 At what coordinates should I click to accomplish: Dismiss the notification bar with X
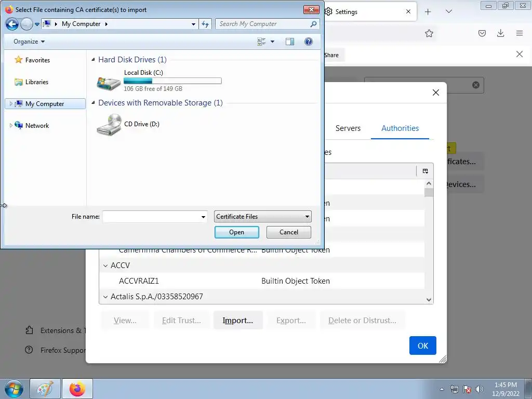[519, 54]
